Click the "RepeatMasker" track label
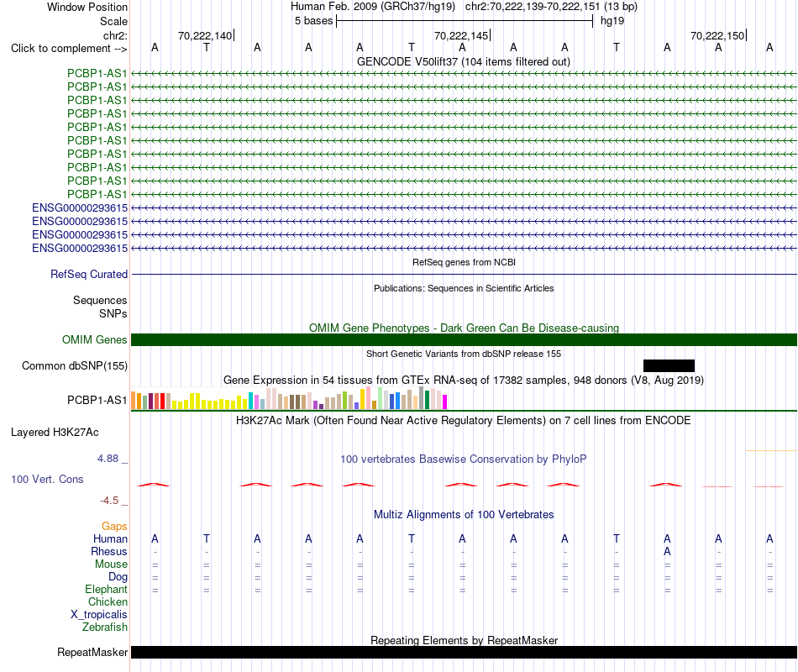 coord(92,652)
